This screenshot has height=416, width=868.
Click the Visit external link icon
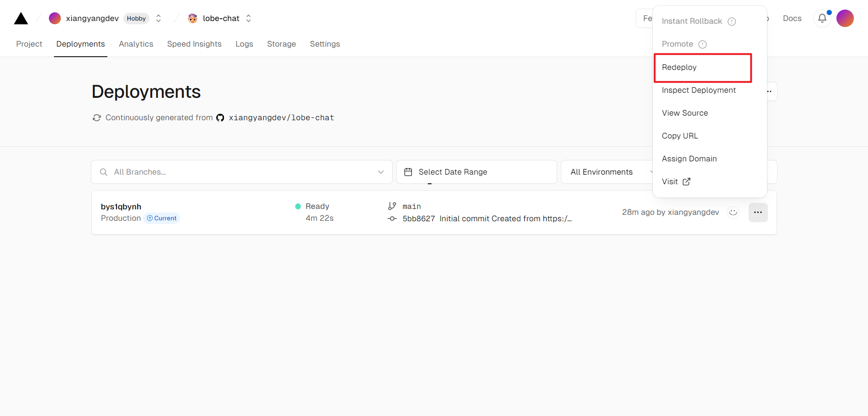click(687, 181)
